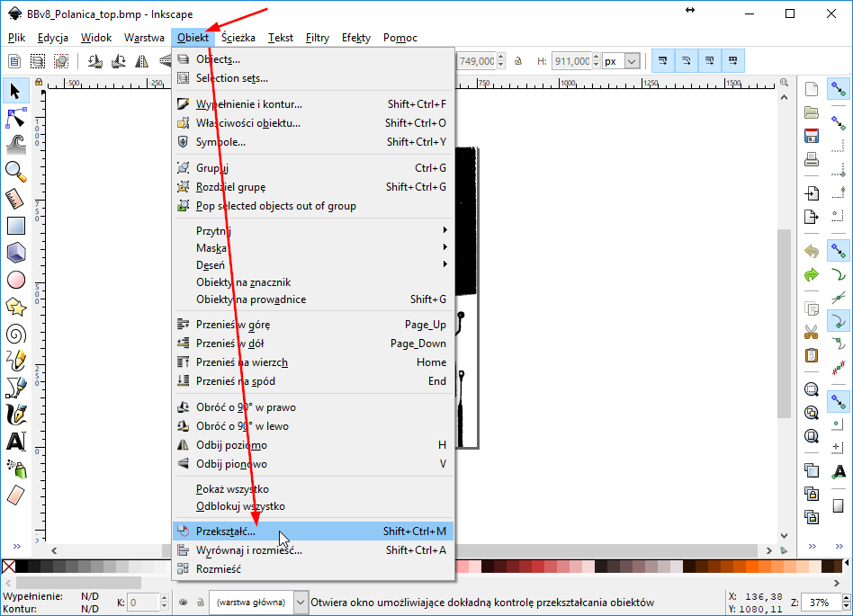Viewport: 853px width, 616px height.
Task: Choose Przekształć... from Obiekt menu
Action: click(x=313, y=531)
